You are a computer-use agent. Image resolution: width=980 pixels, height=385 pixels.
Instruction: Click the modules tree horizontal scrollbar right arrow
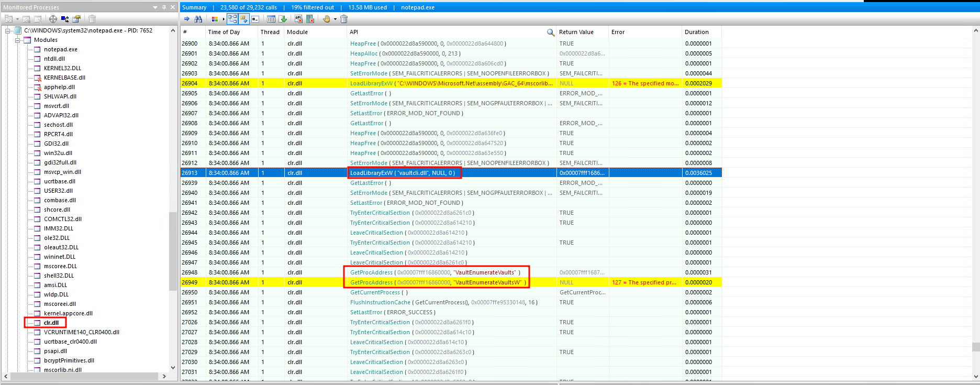(x=164, y=376)
